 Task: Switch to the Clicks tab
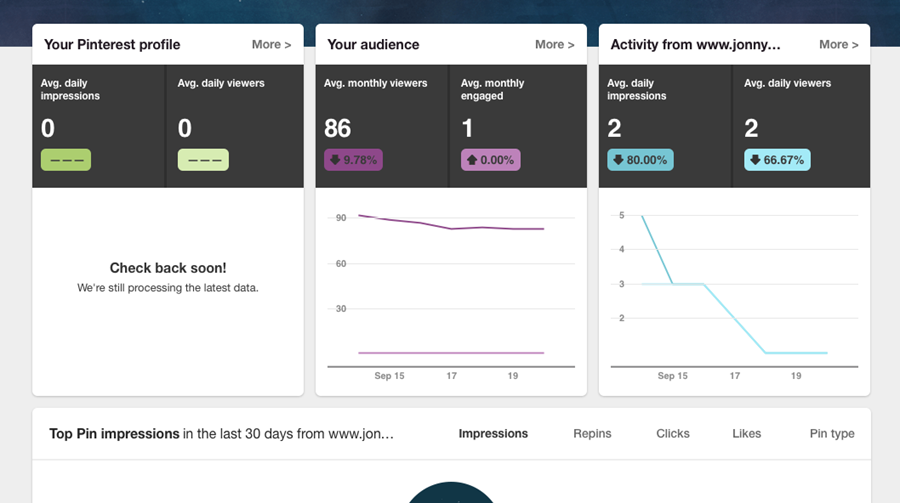[x=673, y=434]
